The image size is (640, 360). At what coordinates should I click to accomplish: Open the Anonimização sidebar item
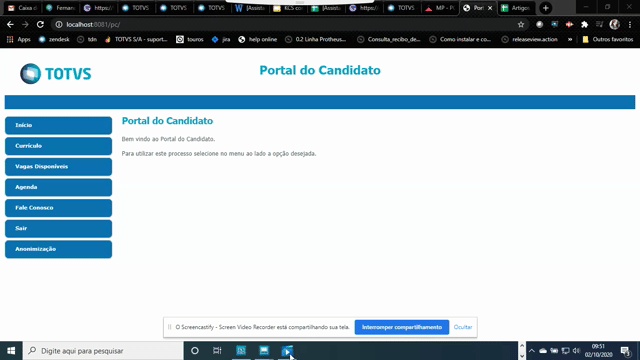click(x=58, y=249)
